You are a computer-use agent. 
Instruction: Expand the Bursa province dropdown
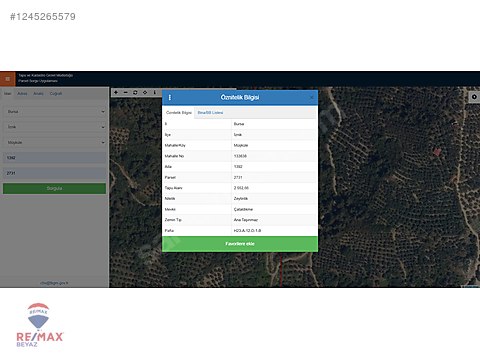coord(55,112)
